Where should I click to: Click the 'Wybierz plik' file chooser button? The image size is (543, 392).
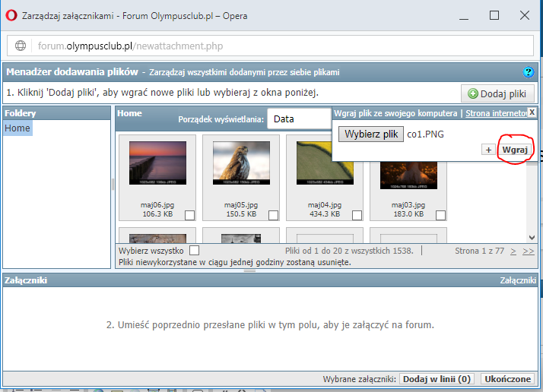pos(371,134)
